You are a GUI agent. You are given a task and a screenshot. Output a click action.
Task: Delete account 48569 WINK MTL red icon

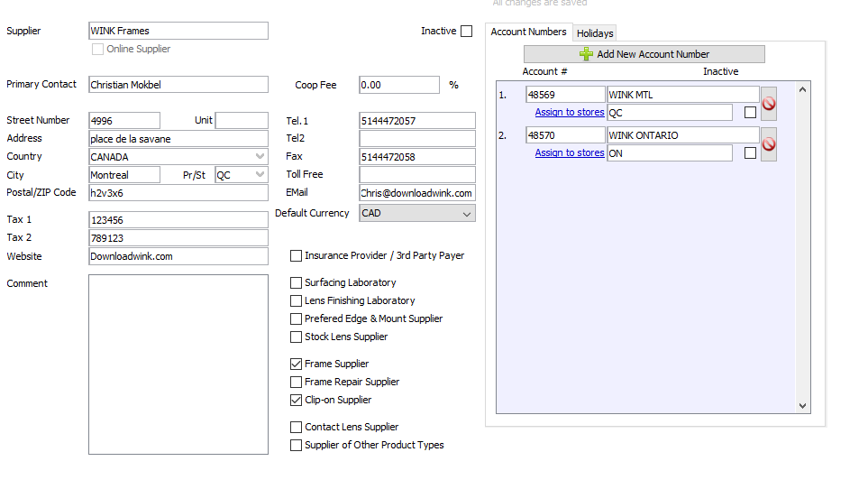click(768, 104)
